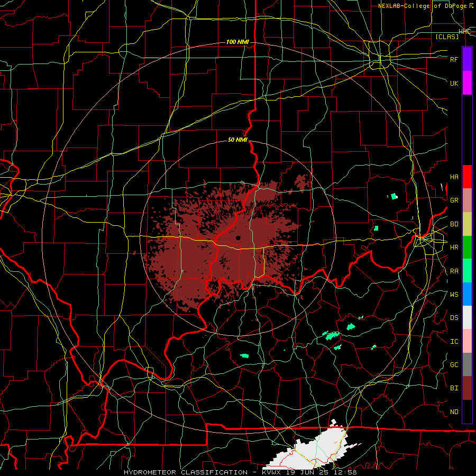
Task: Pick the dark green HR heavy rain swatch
Action: pyautogui.click(x=467, y=248)
